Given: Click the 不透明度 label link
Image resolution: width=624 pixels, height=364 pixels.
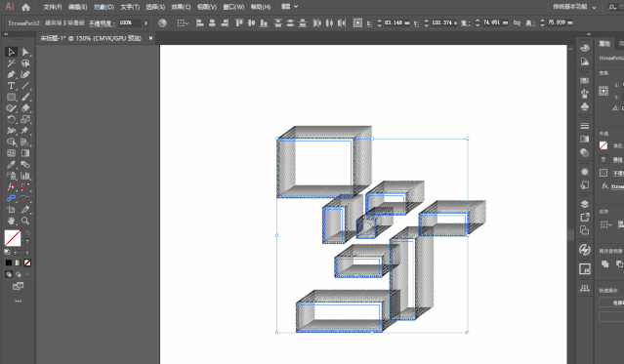Looking at the screenshot, I should pos(102,23).
